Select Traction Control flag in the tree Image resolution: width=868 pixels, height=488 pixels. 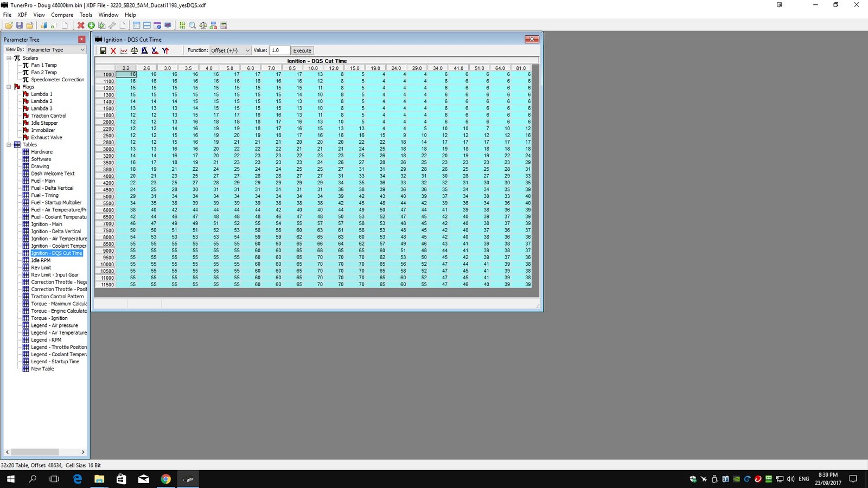pos(48,116)
